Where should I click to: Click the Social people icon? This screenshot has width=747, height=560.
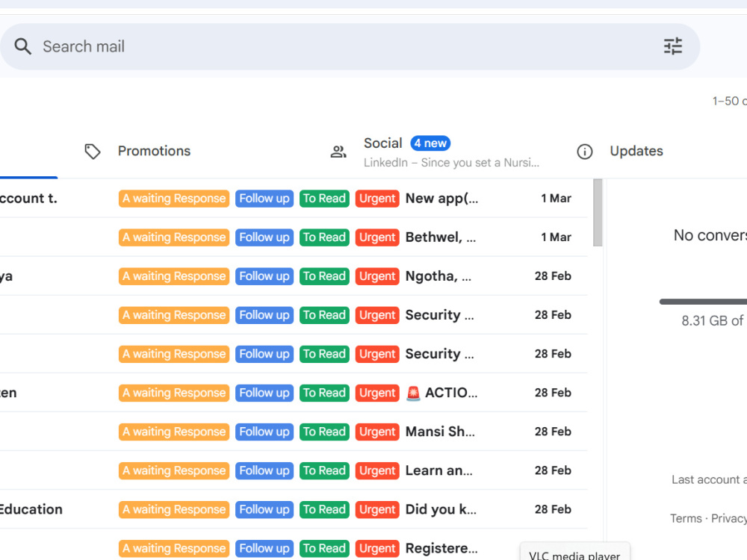coord(338,152)
